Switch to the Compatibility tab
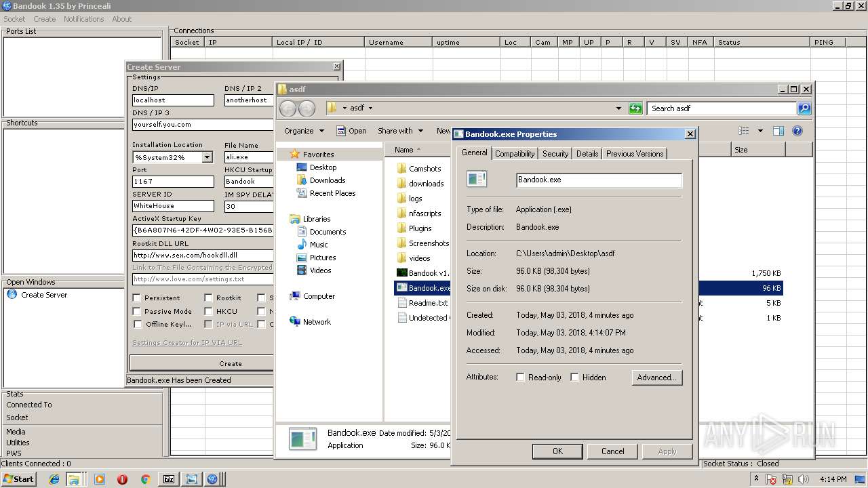 [515, 154]
